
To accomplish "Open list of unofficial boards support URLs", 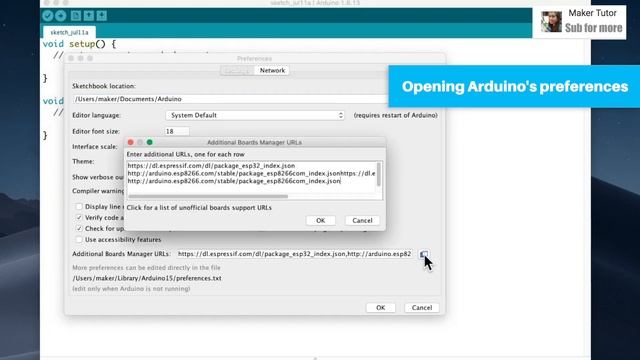I will click(x=199, y=207).
